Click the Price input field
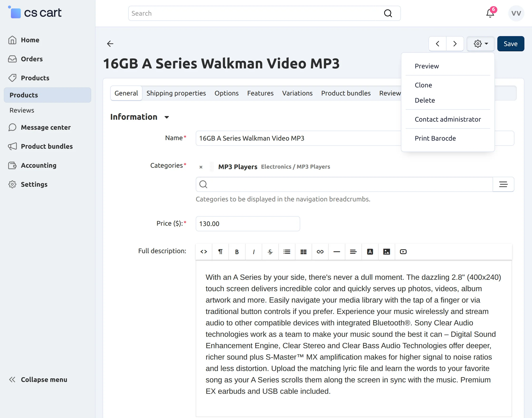 coord(248,224)
